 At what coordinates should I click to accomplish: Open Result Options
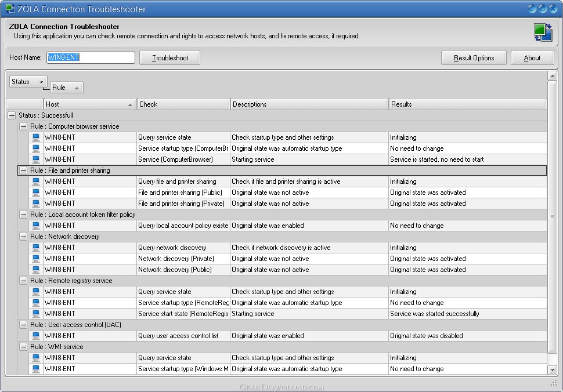coord(474,58)
